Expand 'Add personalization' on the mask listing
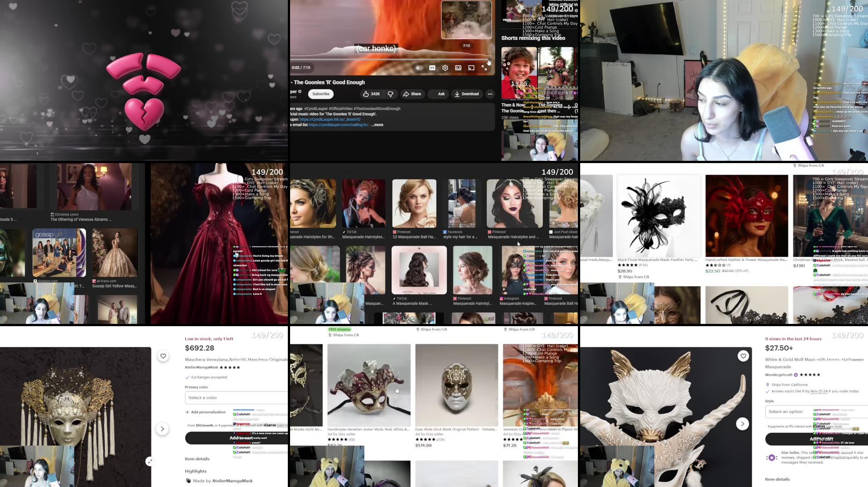This screenshot has height=487, width=868. click(x=205, y=412)
